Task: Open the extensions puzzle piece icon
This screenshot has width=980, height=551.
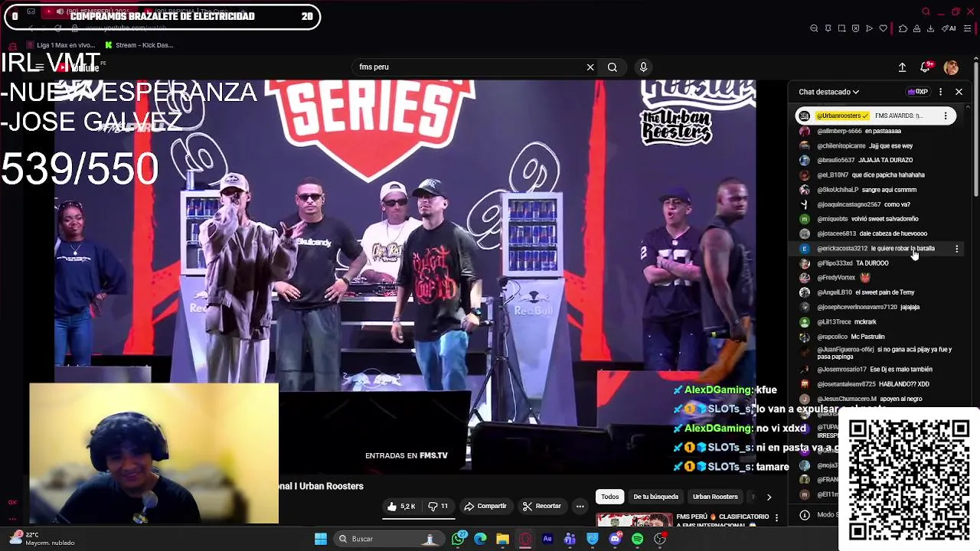Action: [903, 28]
